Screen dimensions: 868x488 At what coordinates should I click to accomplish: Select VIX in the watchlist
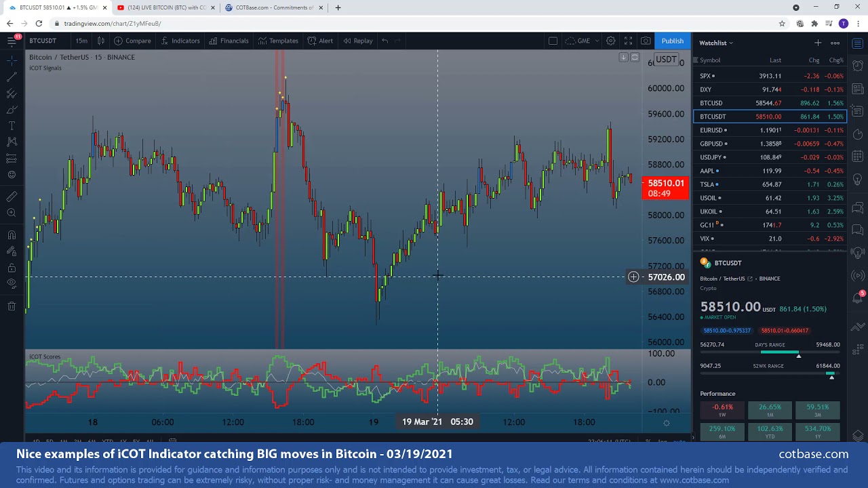pos(770,239)
